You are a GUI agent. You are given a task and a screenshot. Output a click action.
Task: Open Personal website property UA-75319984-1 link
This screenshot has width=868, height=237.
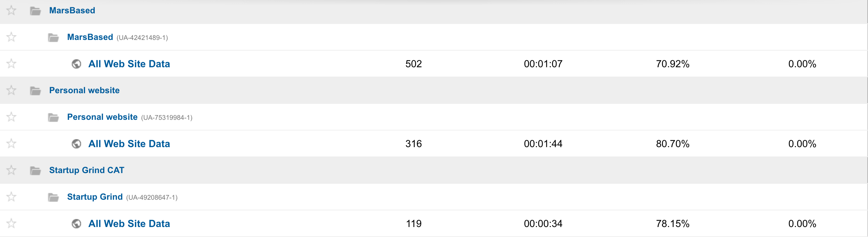click(102, 117)
